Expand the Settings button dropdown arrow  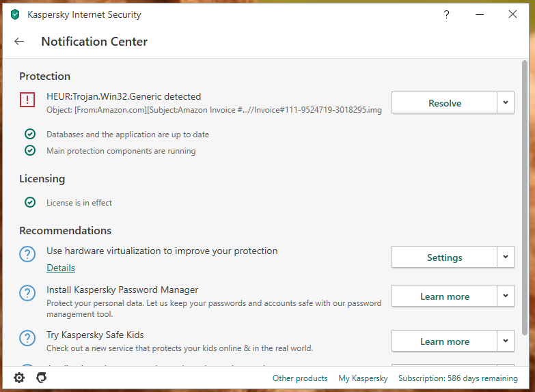pyautogui.click(x=506, y=257)
